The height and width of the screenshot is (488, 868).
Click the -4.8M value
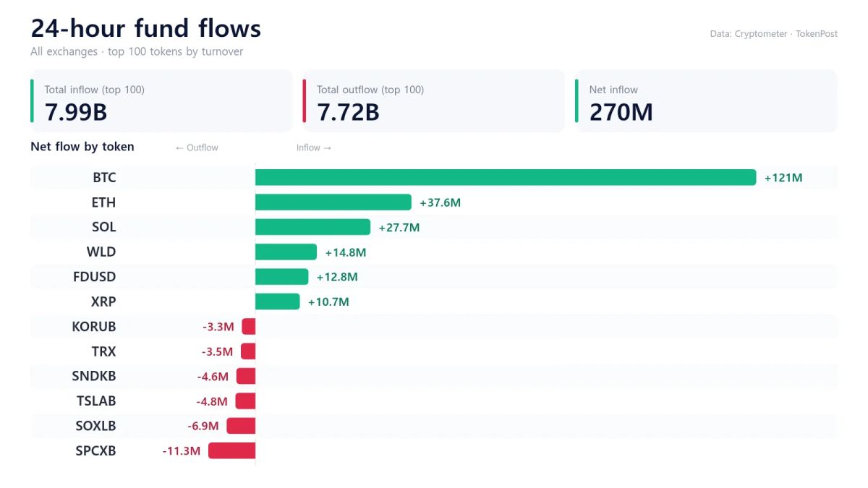(x=212, y=401)
